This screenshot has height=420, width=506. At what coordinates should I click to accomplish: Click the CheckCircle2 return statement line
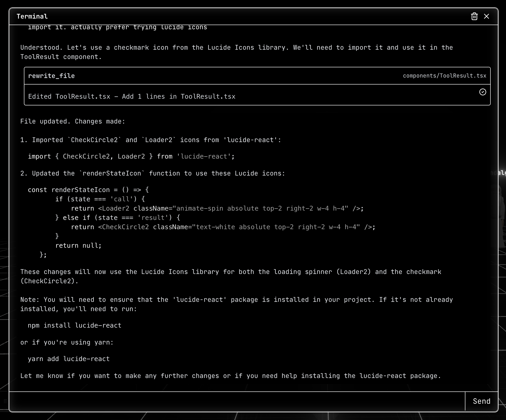(x=223, y=227)
